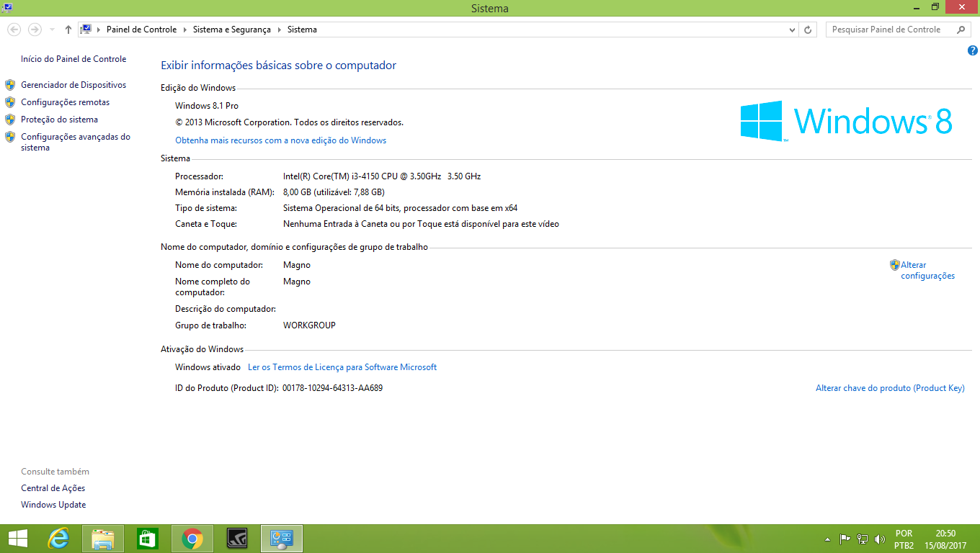Go up one level with up arrow
The height and width of the screenshot is (553, 980).
(x=68, y=30)
